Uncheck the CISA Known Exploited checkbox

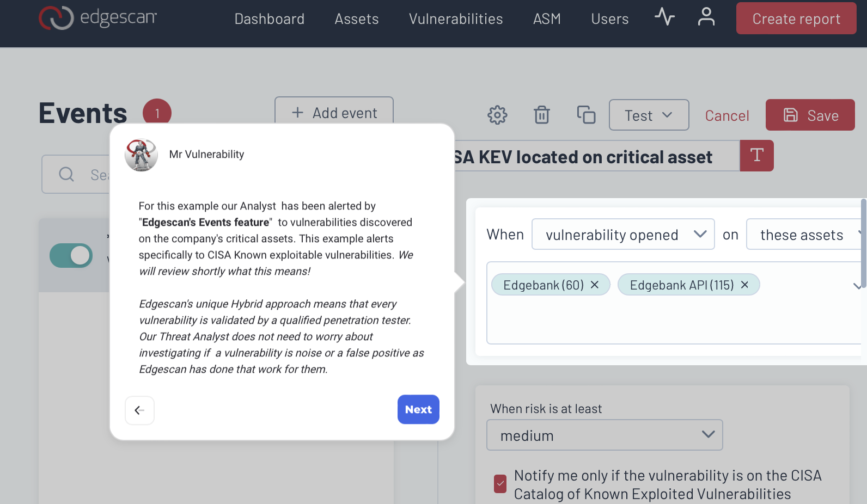500,484
